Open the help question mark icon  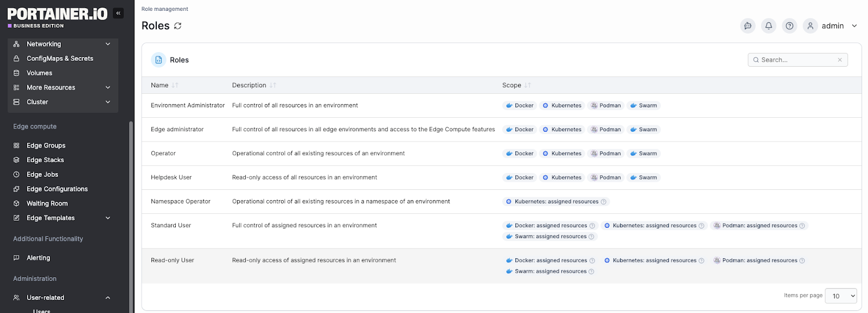tap(789, 26)
